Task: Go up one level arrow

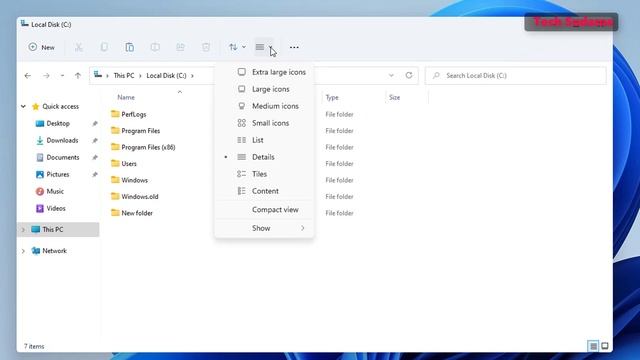Action: pos(78,76)
